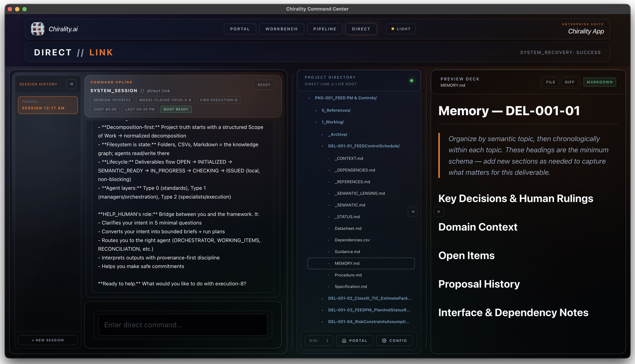This screenshot has width=635, height=364.
Task: Toggle Light theme mode
Action: 401,29
